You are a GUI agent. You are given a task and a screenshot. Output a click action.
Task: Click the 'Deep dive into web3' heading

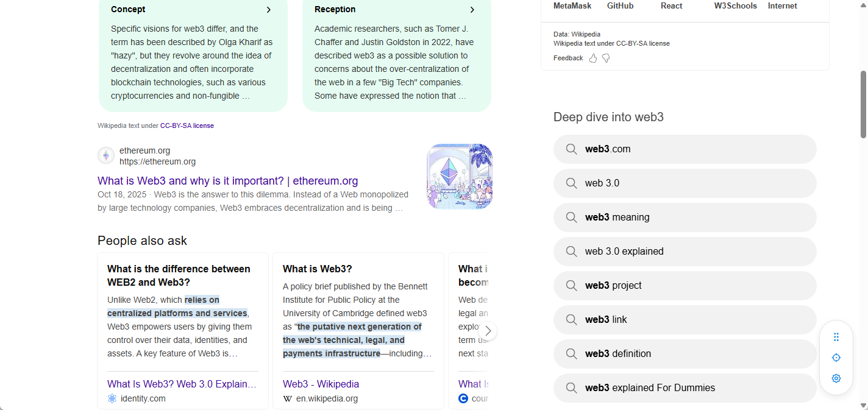[x=608, y=117]
